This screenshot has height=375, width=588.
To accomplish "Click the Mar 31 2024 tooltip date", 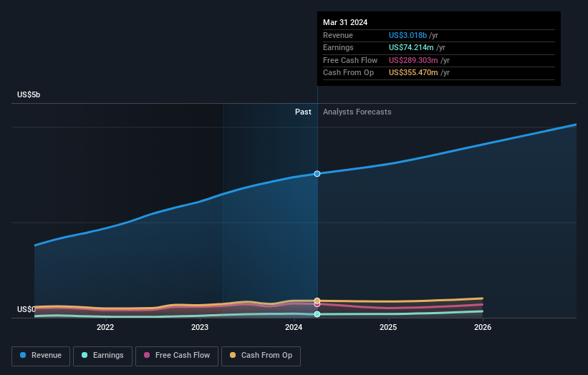I will pos(345,22).
